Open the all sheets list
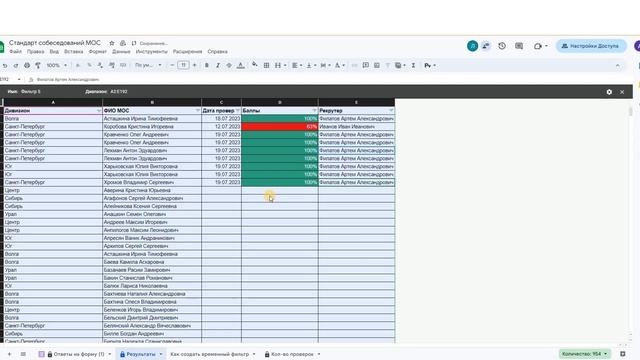 [x=23, y=354]
